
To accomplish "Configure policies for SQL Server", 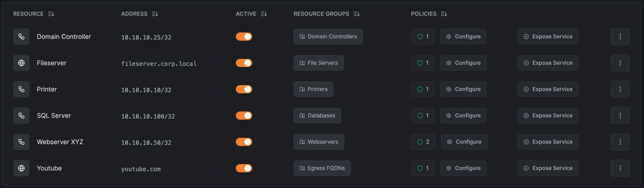I will (x=463, y=116).
